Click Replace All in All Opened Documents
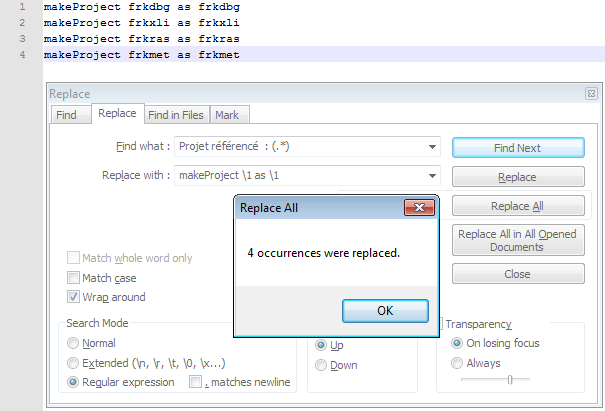Image resolution: width=605 pixels, height=411 pixels. 518,240
